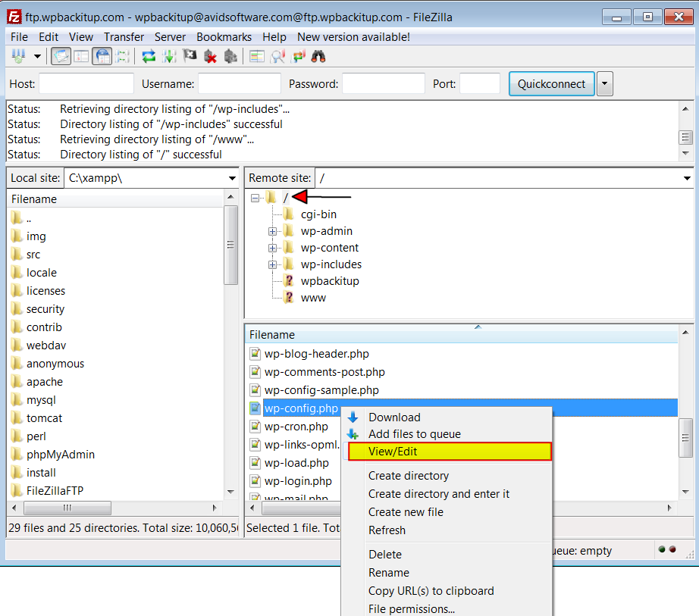Viewport: 699px width, 616px height.
Task: Reconnect to the last used server
Action: click(x=230, y=57)
